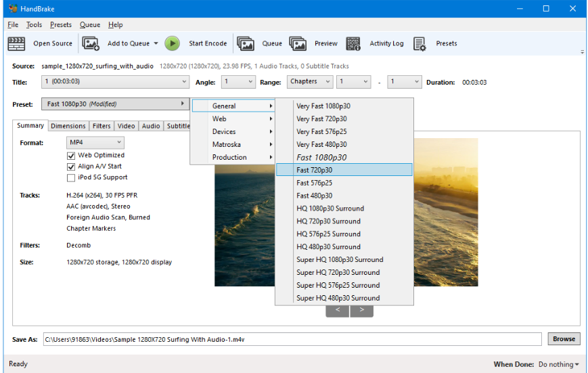The image size is (588, 373).
Task: Open the Range Chapters dropdown
Action: 310,82
